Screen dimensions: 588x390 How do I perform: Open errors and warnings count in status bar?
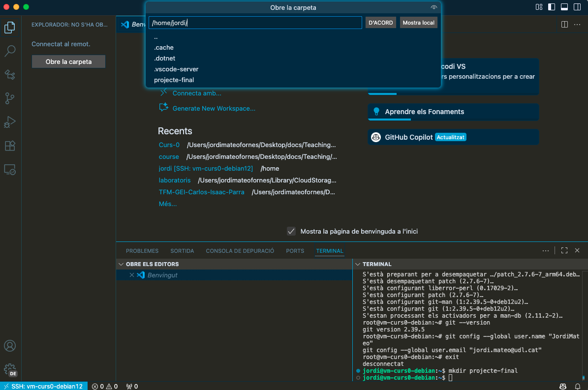(105, 386)
